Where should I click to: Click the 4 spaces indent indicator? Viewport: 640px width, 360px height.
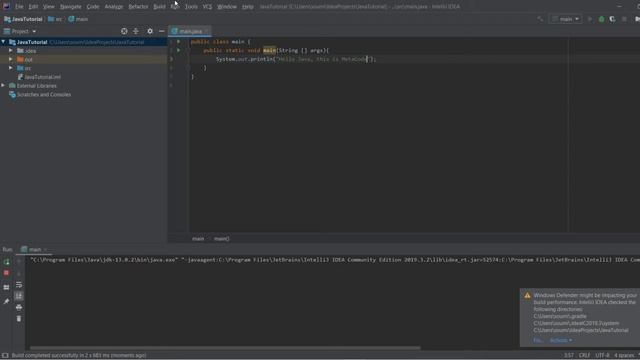(624, 355)
